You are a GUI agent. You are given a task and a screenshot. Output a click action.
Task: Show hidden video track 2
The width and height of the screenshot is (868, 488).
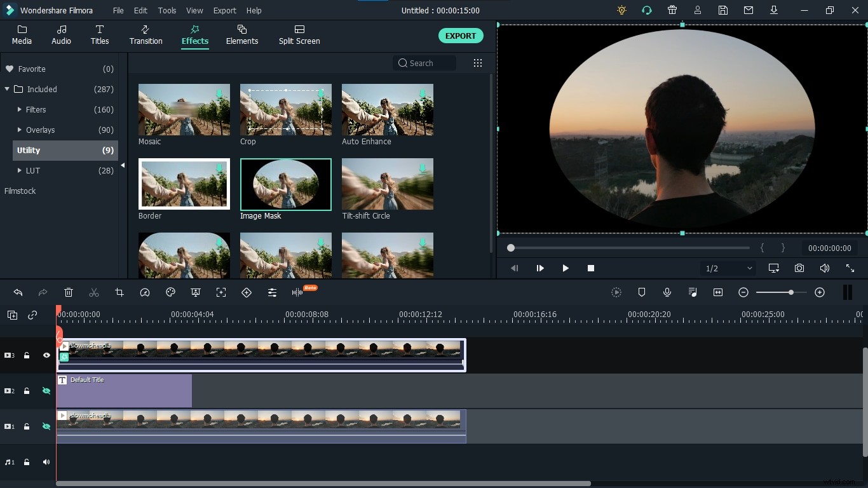coord(46,391)
